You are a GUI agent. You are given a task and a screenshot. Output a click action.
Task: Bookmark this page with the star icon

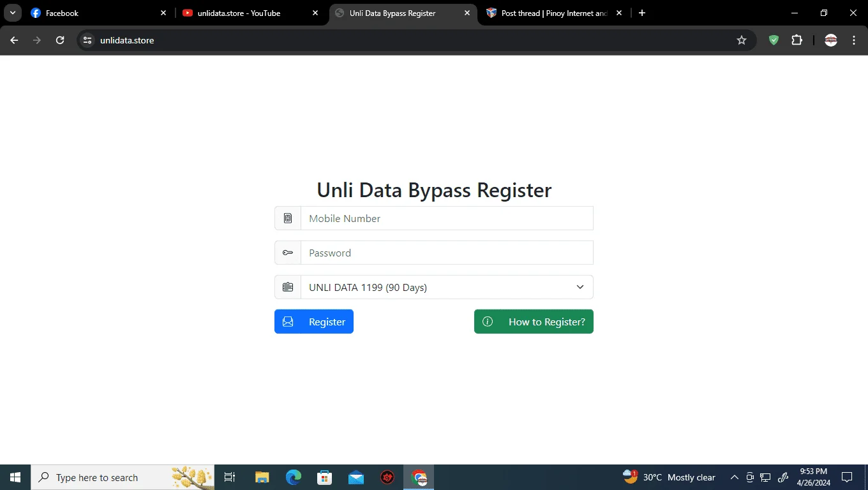tap(742, 40)
